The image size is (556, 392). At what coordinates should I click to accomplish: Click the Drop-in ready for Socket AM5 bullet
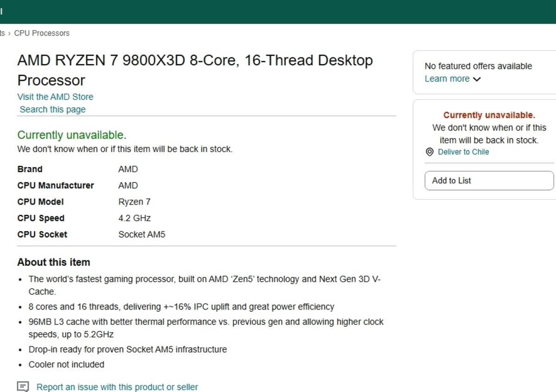[128, 349]
